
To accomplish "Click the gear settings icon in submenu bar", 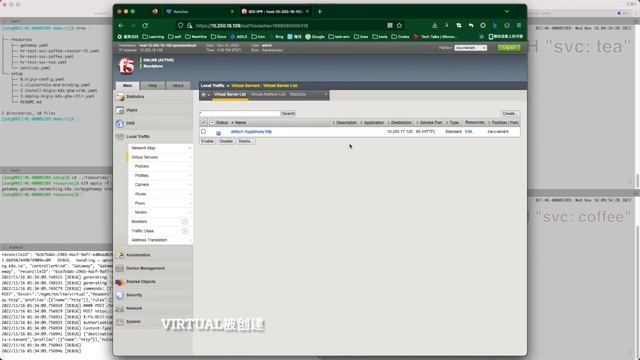I will click(204, 95).
